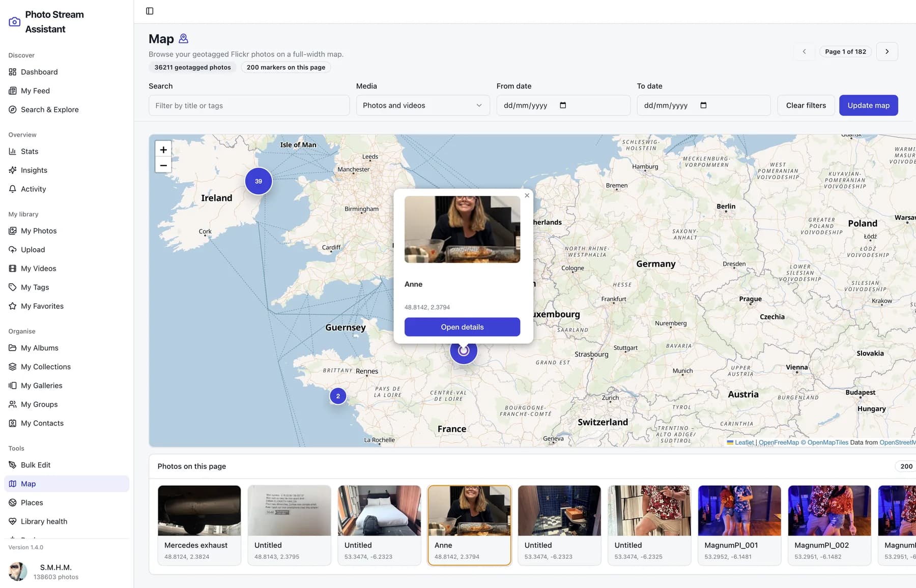916x588 pixels.
Task: Click the Places globe icon
Action: pos(13,502)
